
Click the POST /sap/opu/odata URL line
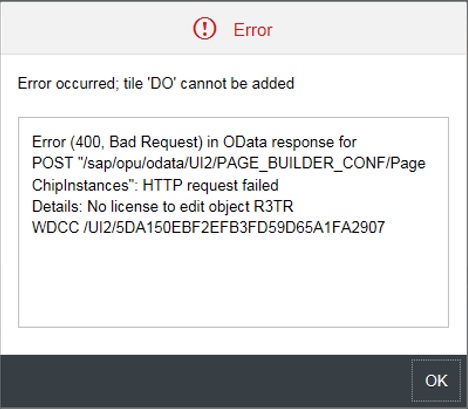click(x=229, y=163)
